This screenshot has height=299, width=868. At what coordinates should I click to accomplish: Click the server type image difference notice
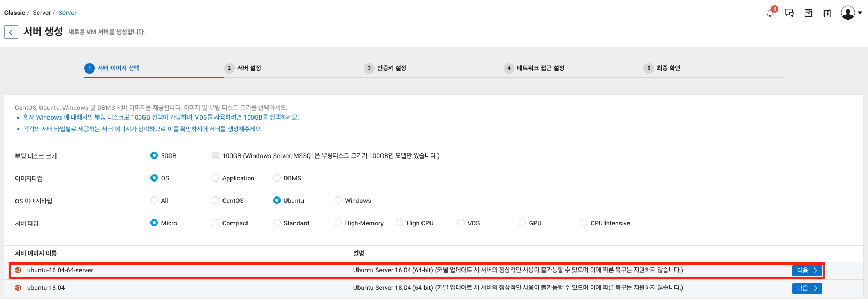coord(143,129)
